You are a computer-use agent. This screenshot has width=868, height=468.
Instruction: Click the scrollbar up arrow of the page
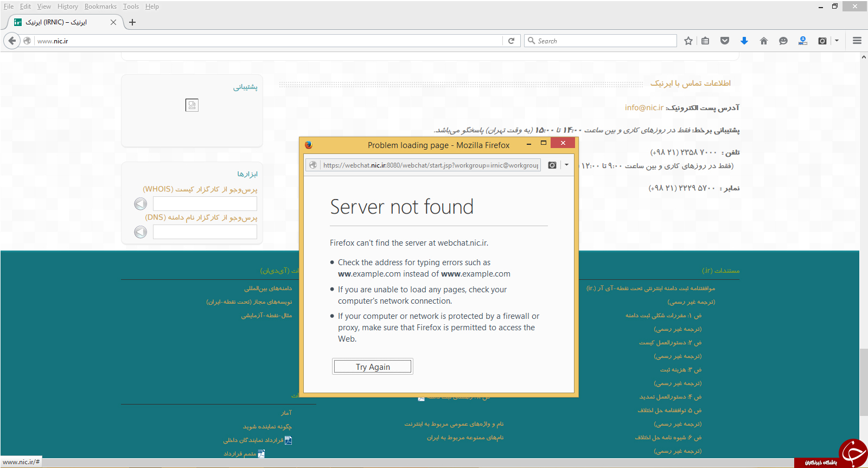coord(864,57)
